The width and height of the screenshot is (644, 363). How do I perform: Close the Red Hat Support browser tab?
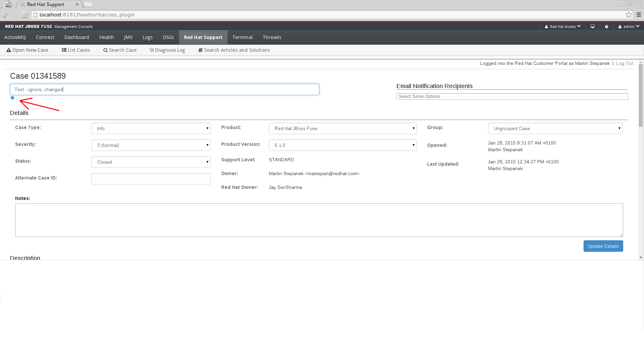[77, 4]
